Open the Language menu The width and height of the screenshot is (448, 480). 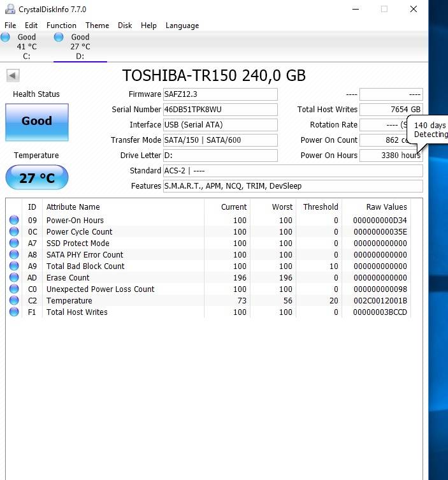tap(182, 25)
